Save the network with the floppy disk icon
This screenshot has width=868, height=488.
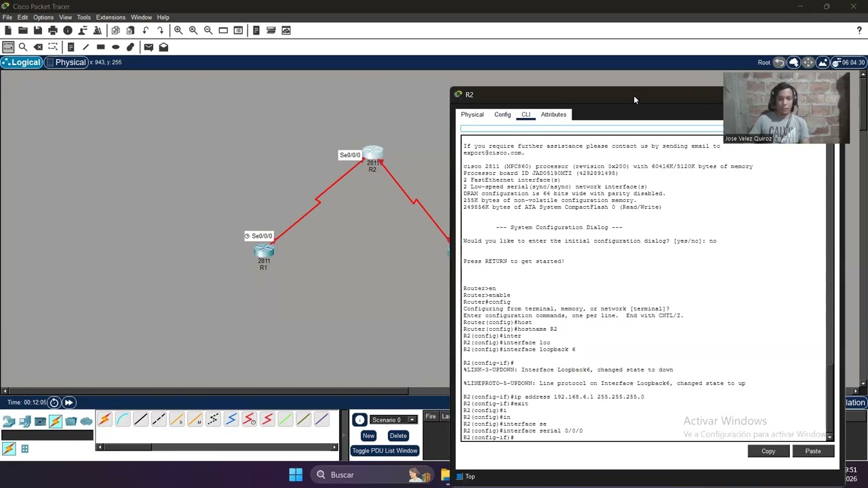(38, 30)
